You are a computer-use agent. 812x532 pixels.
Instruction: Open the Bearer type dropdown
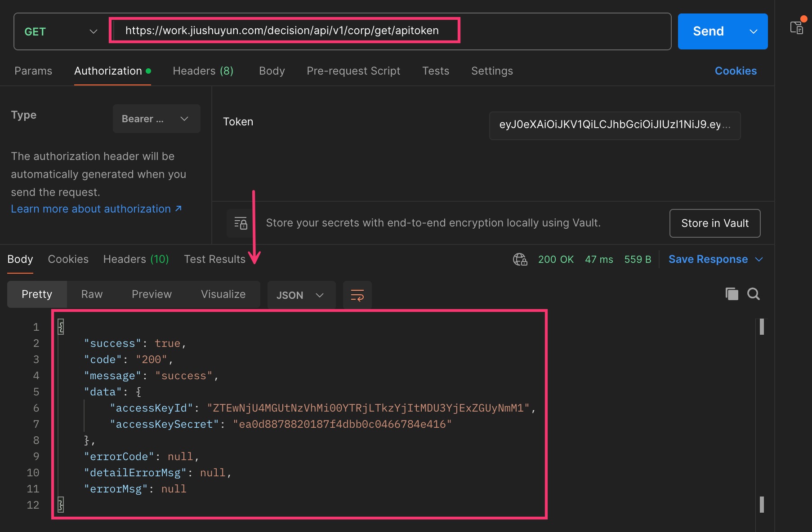156,119
